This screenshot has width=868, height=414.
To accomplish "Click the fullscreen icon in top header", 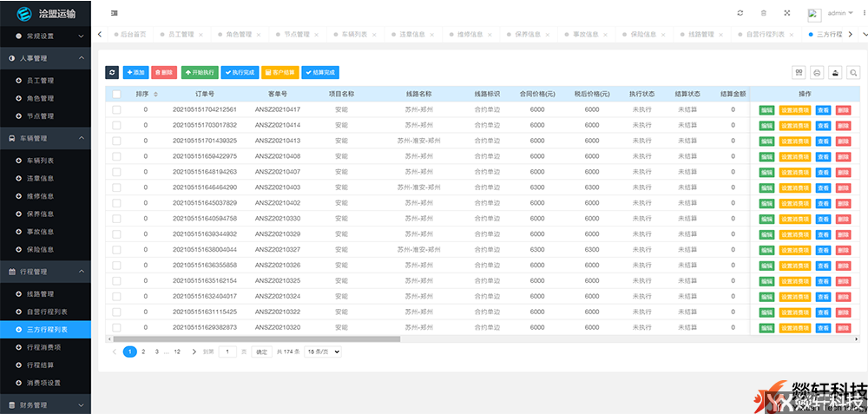I will [x=786, y=13].
